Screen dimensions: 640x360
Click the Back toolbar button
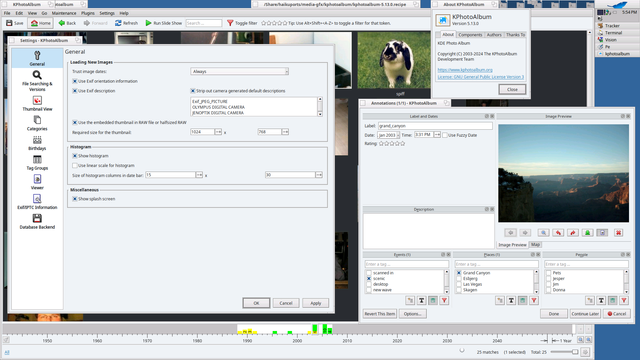point(67,23)
